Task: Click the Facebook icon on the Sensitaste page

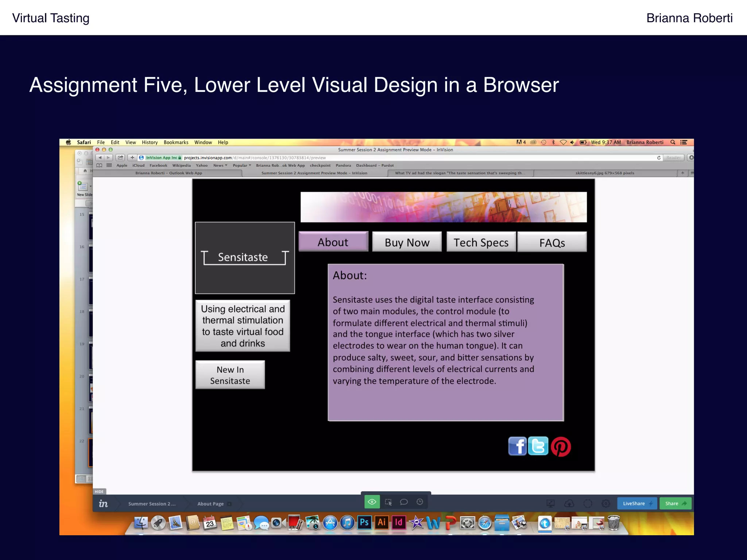Action: point(517,446)
